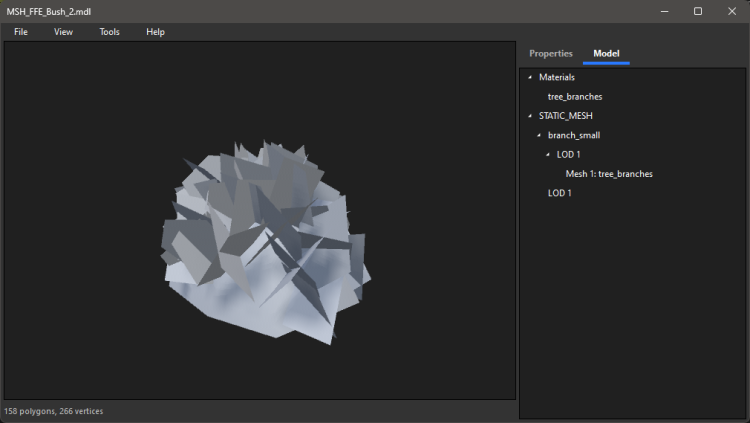Select the LOD 1 entry below Mesh 1

(x=560, y=193)
